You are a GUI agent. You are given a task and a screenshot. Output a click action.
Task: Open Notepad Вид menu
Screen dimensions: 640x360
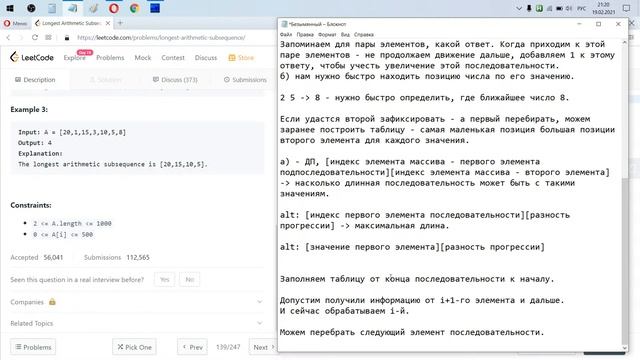click(x=345, y=35)
